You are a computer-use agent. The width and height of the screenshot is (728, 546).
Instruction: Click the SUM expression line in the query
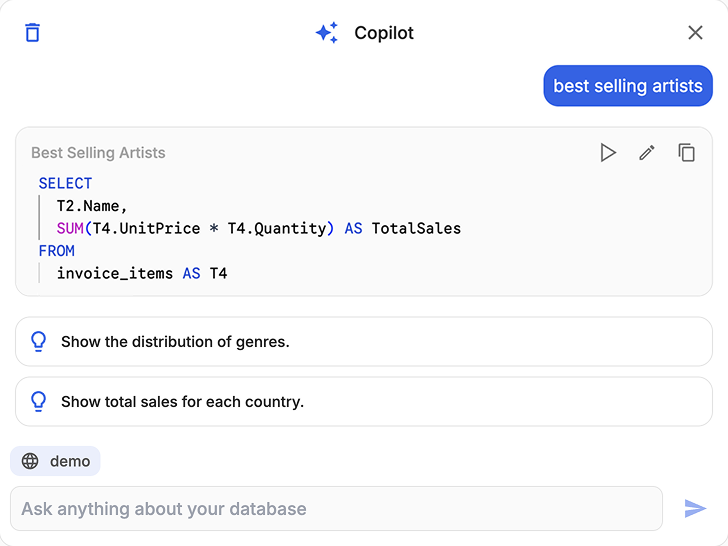click(258, 229)
